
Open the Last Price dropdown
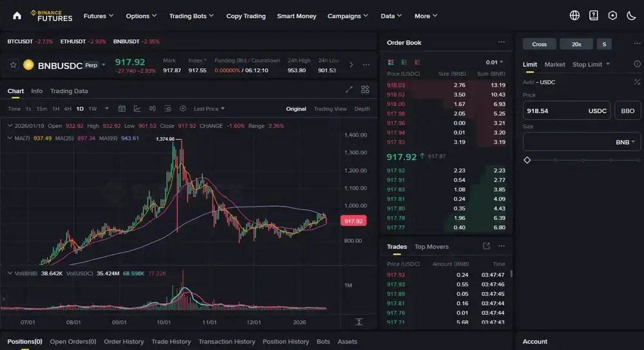coord(209,109)
